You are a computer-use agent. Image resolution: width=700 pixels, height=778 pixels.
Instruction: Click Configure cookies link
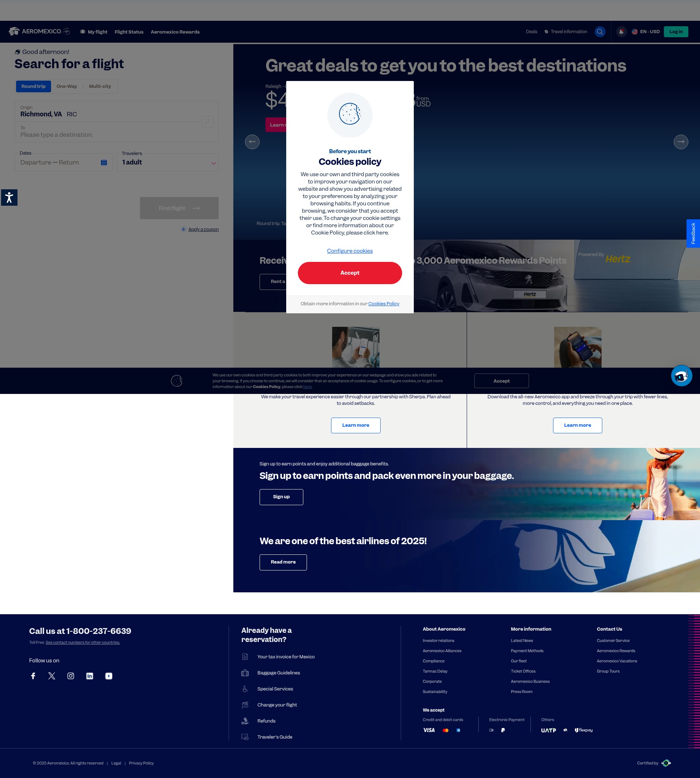pos(350,251)
